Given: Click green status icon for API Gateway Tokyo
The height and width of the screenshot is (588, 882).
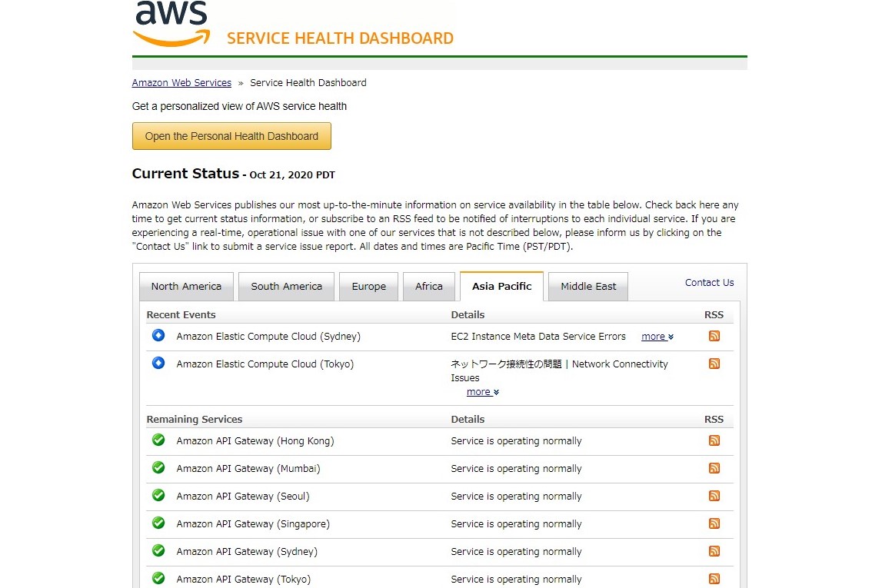Looking at the screenshot, I should coord(158,578).
